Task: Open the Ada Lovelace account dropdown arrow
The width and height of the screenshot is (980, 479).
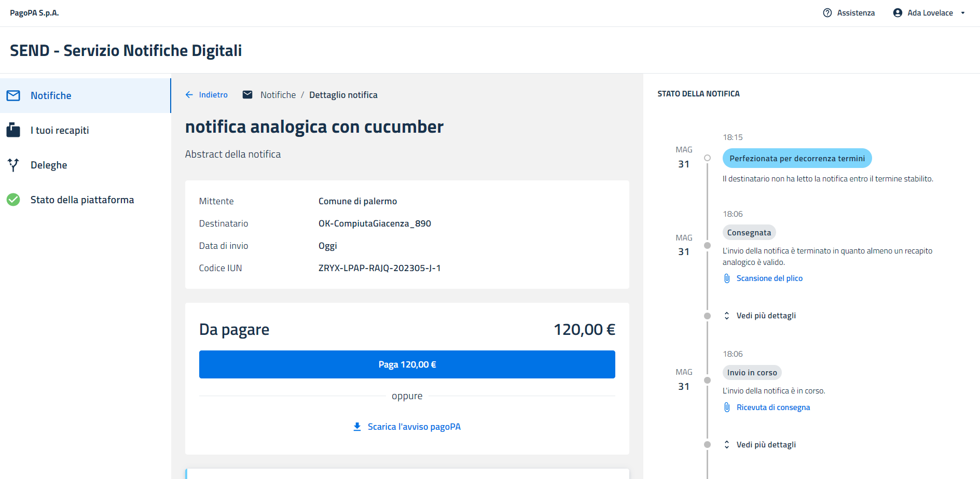Action: pyautogui.click(x=963, y=13)
